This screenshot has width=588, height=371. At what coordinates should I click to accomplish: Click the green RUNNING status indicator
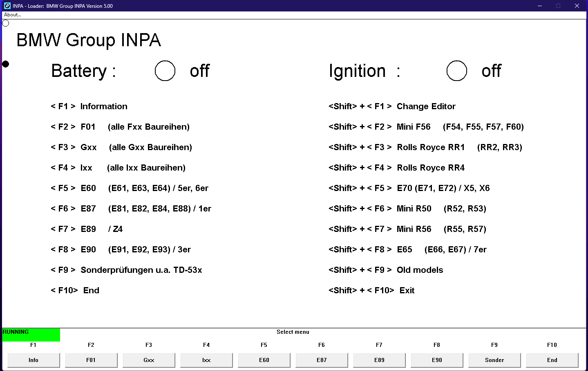[31, 335]
